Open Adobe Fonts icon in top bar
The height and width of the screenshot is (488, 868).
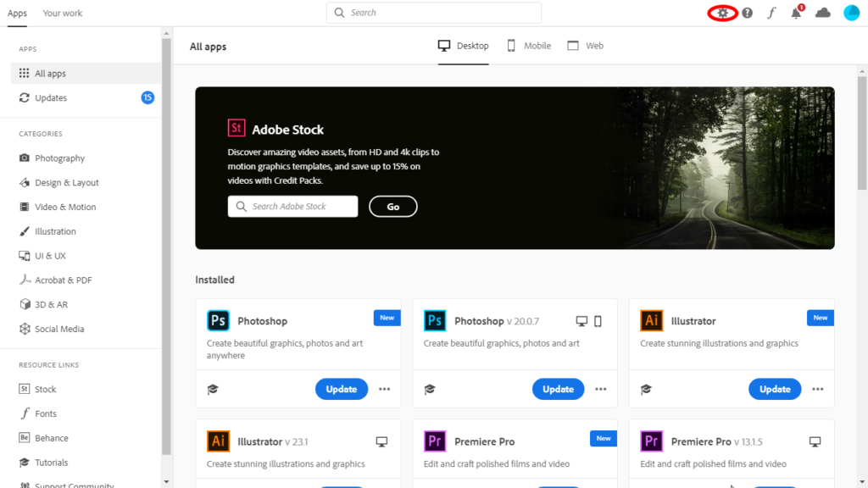coord(771,13)
